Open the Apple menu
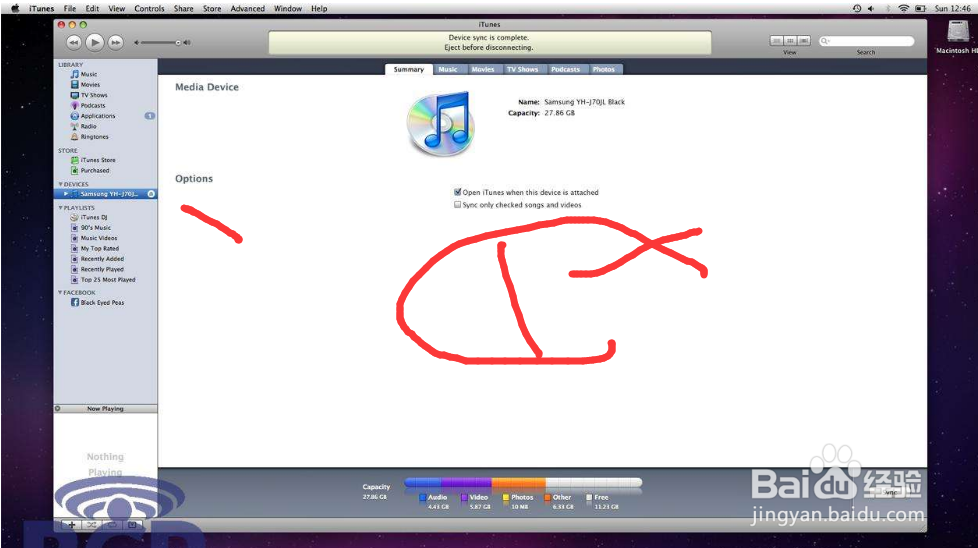 click(x=15, y=8)
